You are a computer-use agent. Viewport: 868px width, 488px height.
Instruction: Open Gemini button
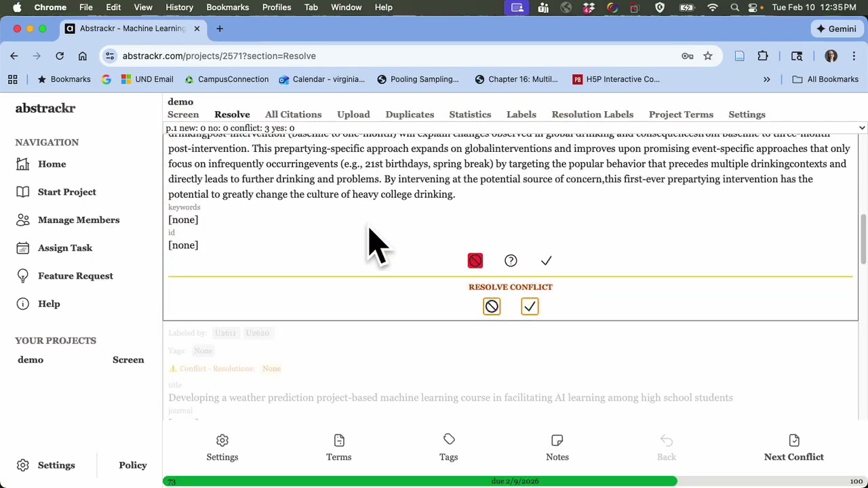tap(837, 28)
